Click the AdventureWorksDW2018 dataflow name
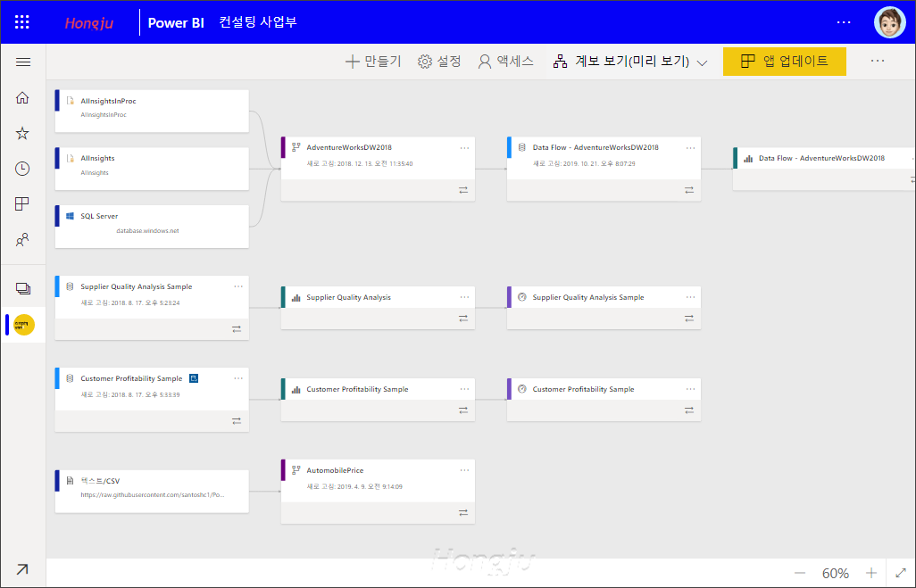The width and height of the screenshot is (916, 588). 349,148
